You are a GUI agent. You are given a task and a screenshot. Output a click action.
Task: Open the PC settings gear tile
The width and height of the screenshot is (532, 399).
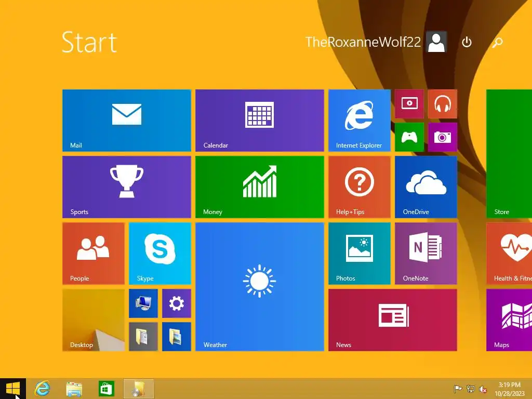click(177, 303)
